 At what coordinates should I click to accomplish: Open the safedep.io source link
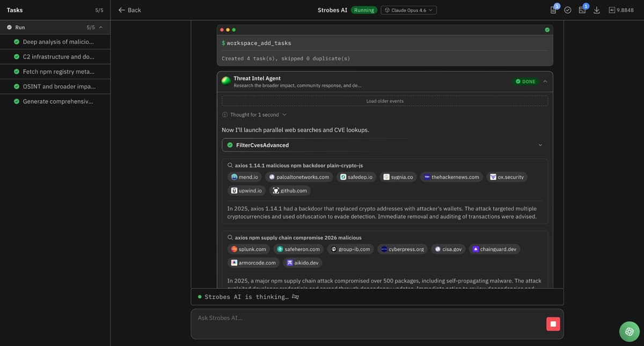tap(356, 177)
